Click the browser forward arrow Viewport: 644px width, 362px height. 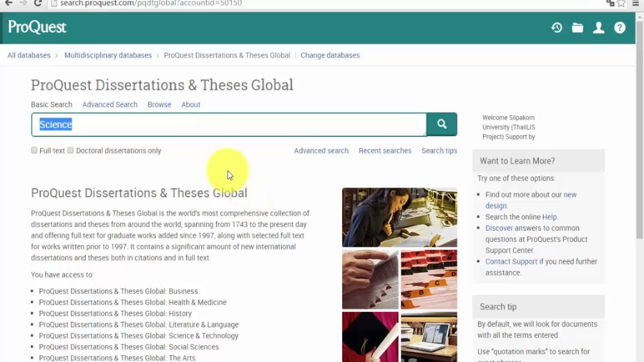pyautogui.click(x=23, y=3)
